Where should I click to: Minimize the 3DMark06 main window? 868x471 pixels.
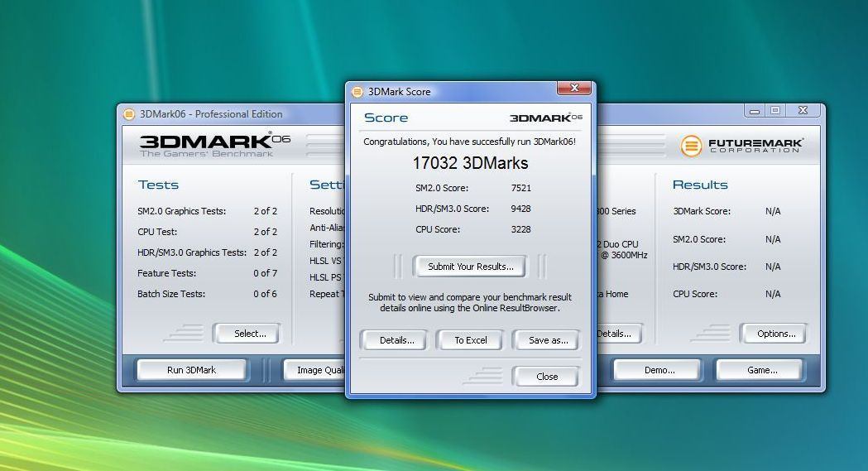pyautogui.click(x=754, y=111)
